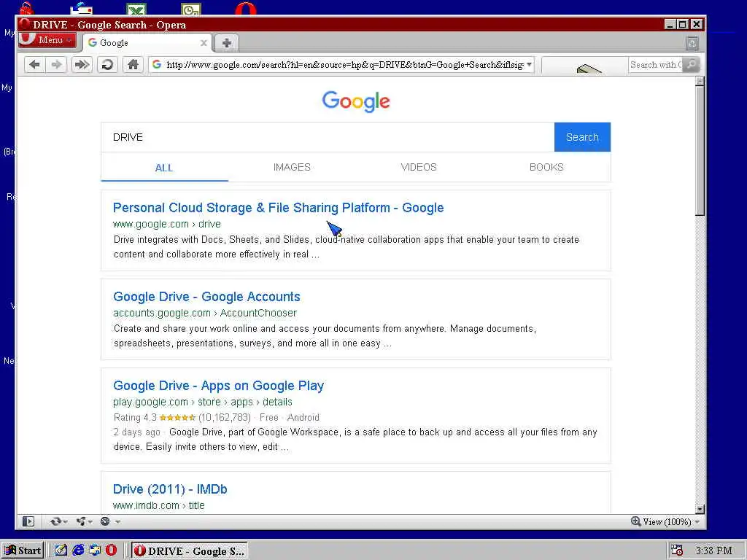This screenshot has height=560, width=747.
Task: Click the www.google.com › drive URL text
Action: 167,224
